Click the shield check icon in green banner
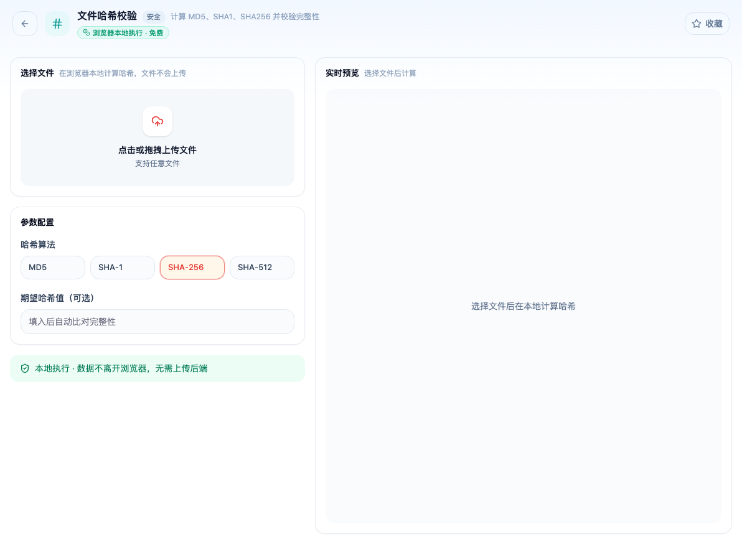The height and width of the screenshot is (560, 742). click(x=25, y=368)
